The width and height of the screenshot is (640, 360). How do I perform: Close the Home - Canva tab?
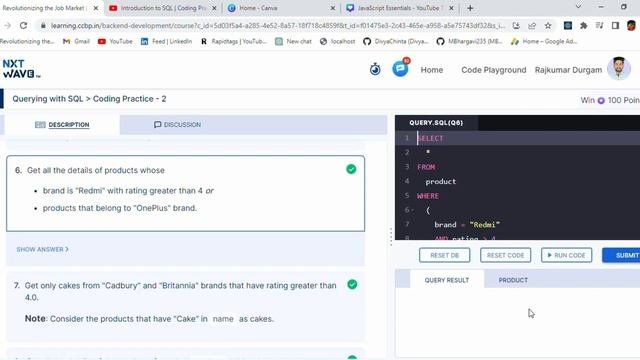(x=333, y=8)
